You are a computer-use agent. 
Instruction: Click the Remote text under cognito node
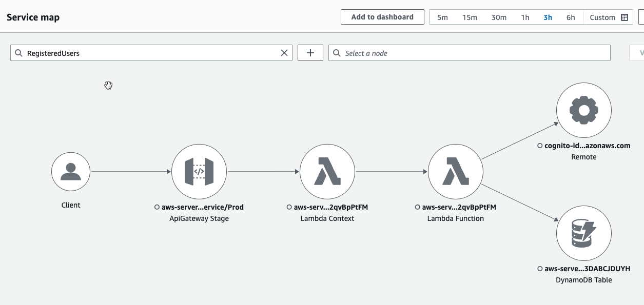(x=584, y=157)
